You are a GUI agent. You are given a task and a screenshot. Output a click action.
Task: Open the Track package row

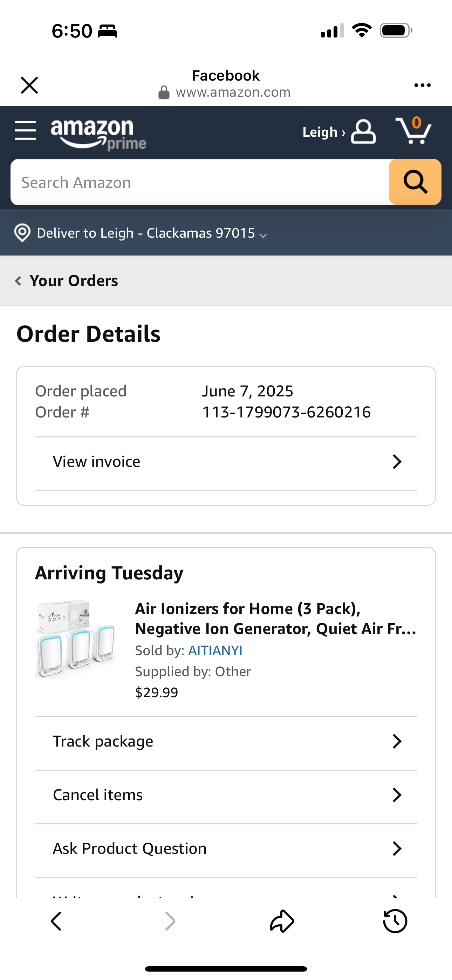tap(226, 741)
